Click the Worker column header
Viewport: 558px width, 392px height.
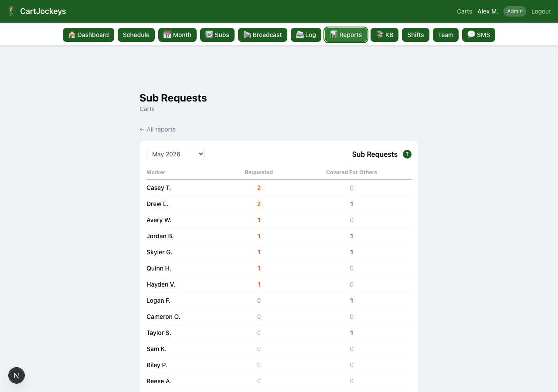point(156,172)
